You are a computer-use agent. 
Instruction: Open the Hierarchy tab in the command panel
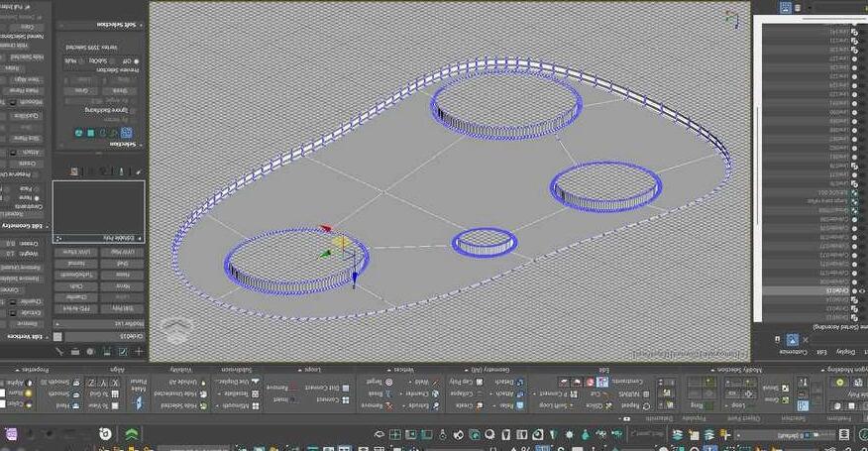click(107, 352)
